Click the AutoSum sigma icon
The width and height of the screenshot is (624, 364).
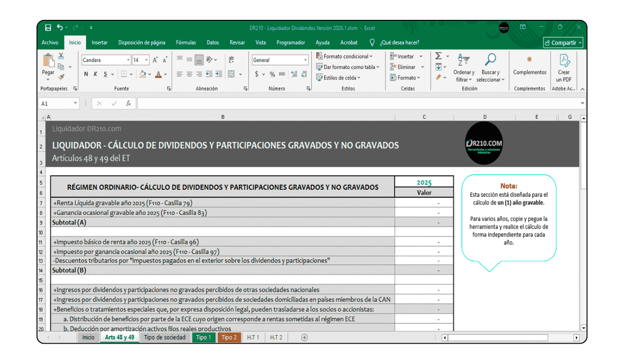pyautogui.click(x=439, y=56)
